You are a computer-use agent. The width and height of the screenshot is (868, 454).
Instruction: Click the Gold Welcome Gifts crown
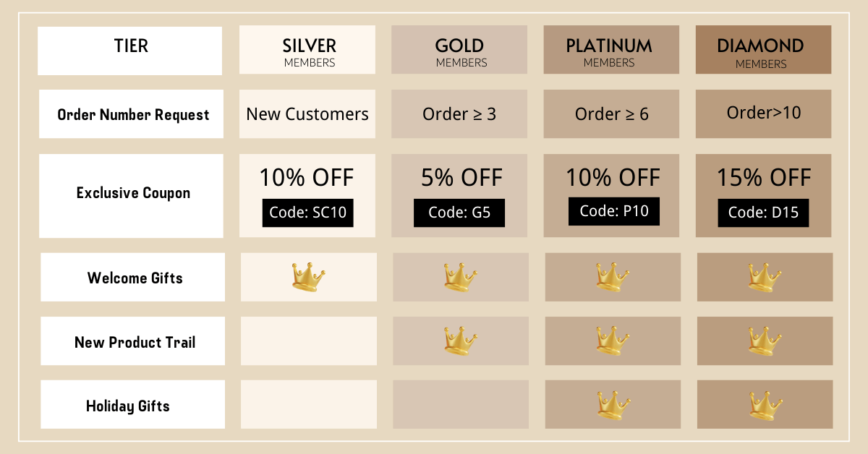point(461,277)
